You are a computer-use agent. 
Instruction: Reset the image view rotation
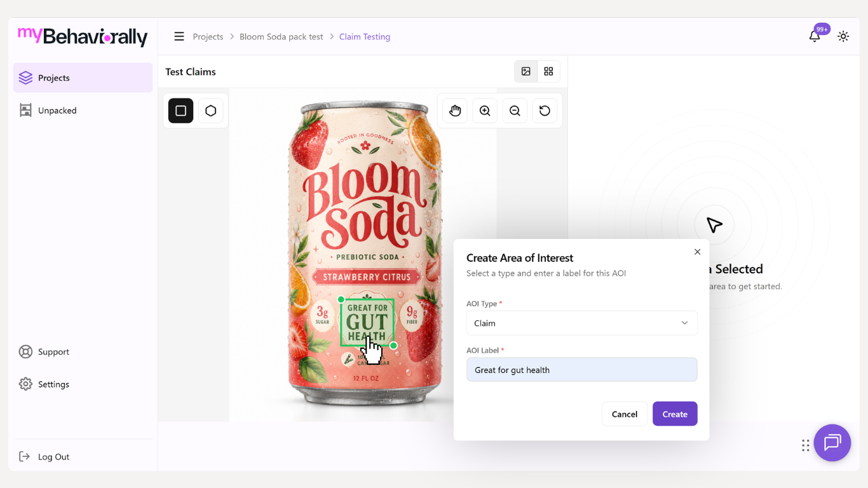pos(545,111)
